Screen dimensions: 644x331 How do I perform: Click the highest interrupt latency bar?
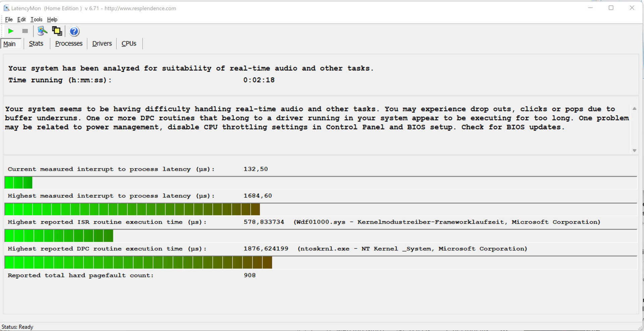click(321, 209)
